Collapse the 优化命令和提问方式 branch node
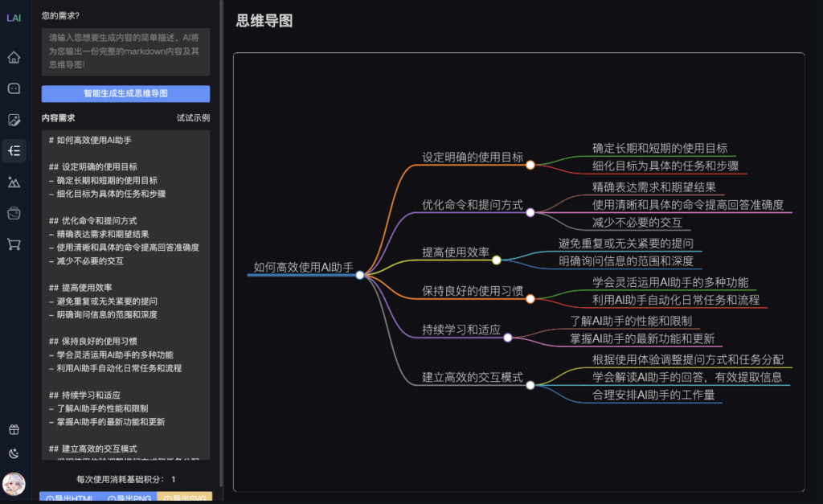This screenshot has height=504, width=823. [x=530, y=212]
